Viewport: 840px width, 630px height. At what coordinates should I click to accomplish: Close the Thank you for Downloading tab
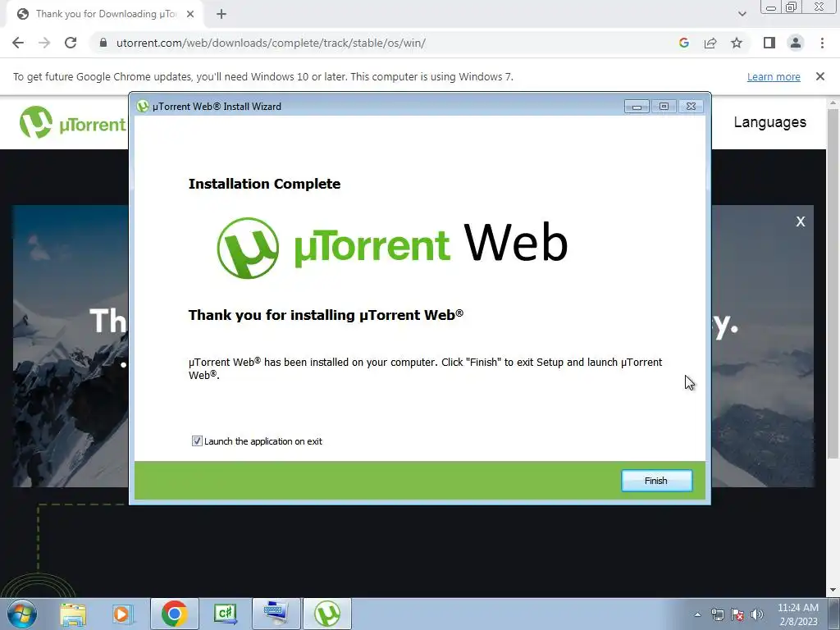(190, 14)
